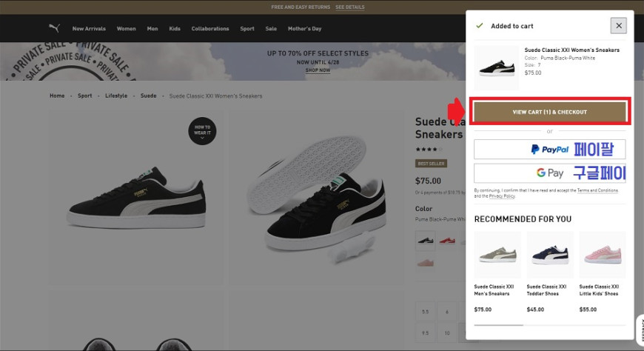The width and height of the screenshot is (644, 351).
Task: Open the Terms and Conditions link
Action: tap(597, 190)
